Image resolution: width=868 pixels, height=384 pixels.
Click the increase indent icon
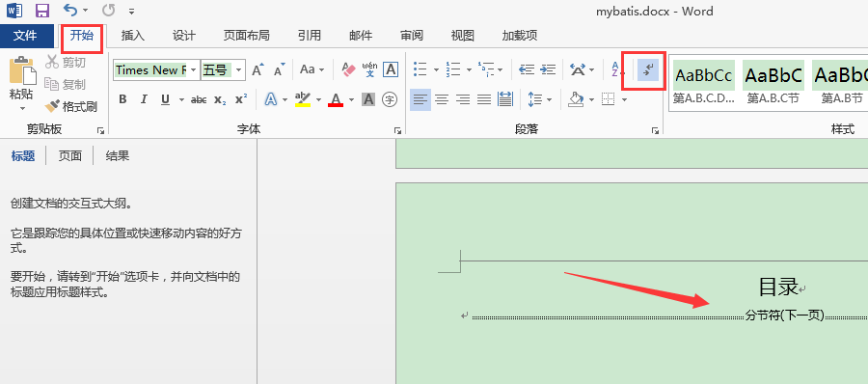tap(548, 69)
